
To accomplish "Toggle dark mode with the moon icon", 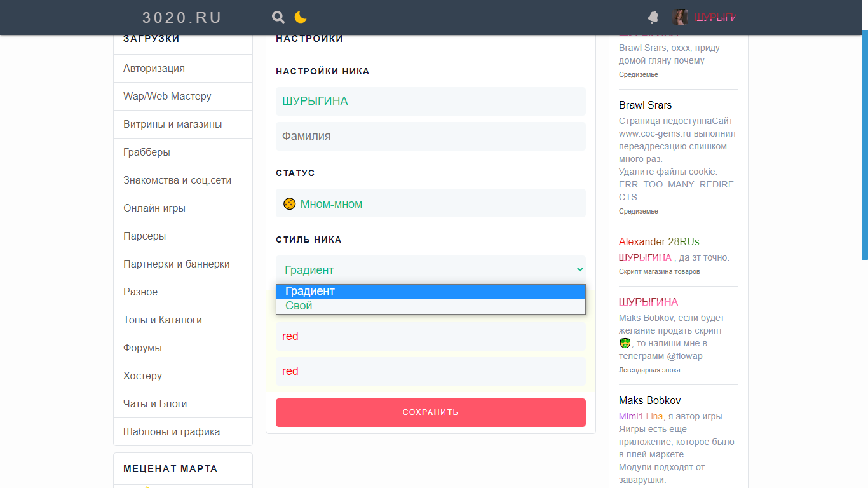I will (300, 17).
